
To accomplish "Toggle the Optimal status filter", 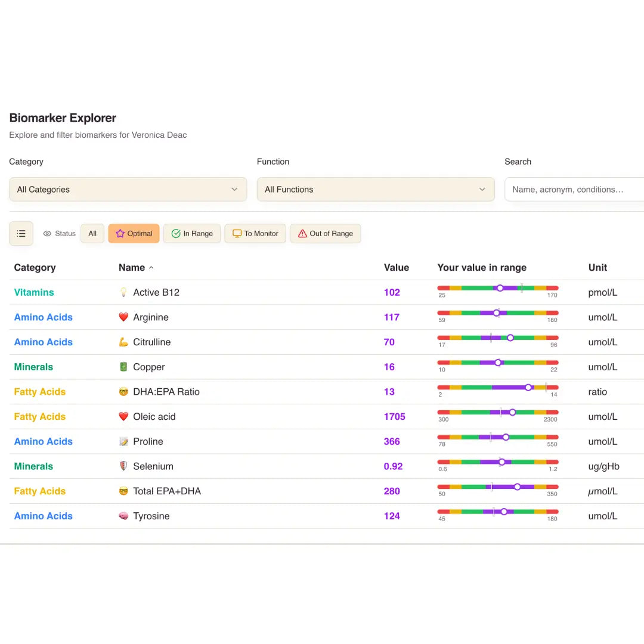I will [134, 234].
